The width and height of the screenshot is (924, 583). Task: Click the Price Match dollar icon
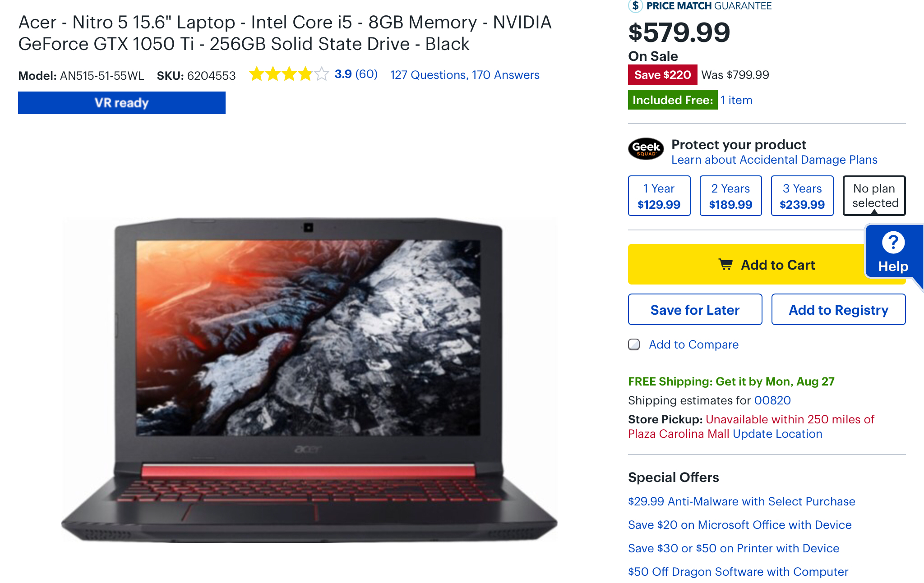(x=635, y=5)
